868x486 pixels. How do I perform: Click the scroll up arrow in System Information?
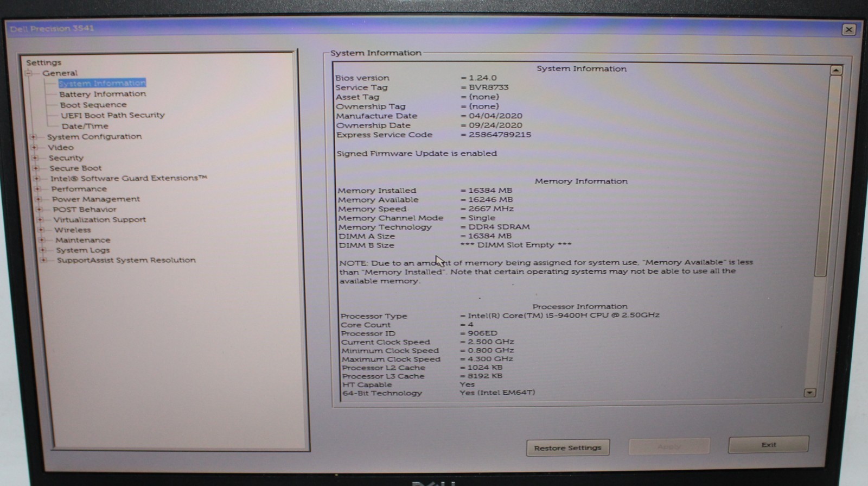[x=836, y=70]
